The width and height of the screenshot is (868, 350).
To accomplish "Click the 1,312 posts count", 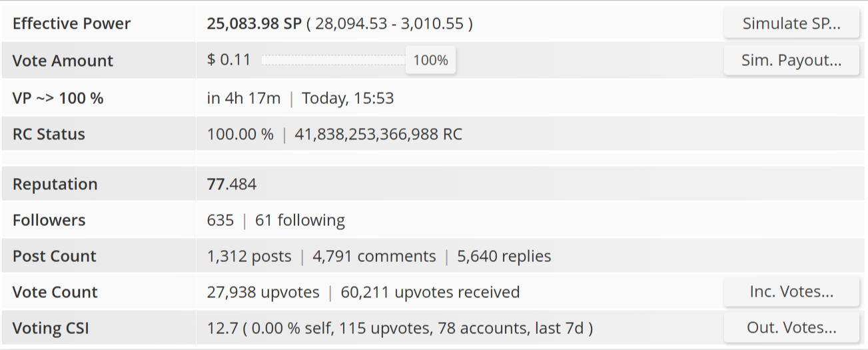I will click(x=249, y=257).
